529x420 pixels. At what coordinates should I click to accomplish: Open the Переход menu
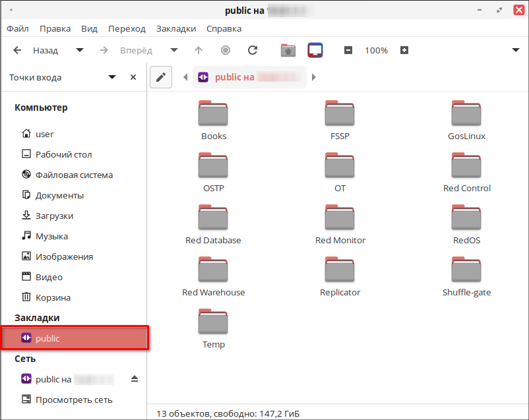(127, 28)
